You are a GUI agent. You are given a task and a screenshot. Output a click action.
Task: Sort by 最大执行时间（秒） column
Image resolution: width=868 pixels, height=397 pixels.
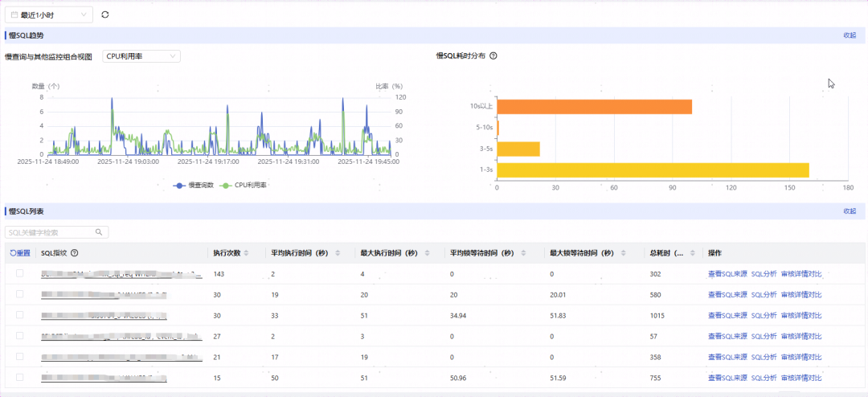coord(427,253)
